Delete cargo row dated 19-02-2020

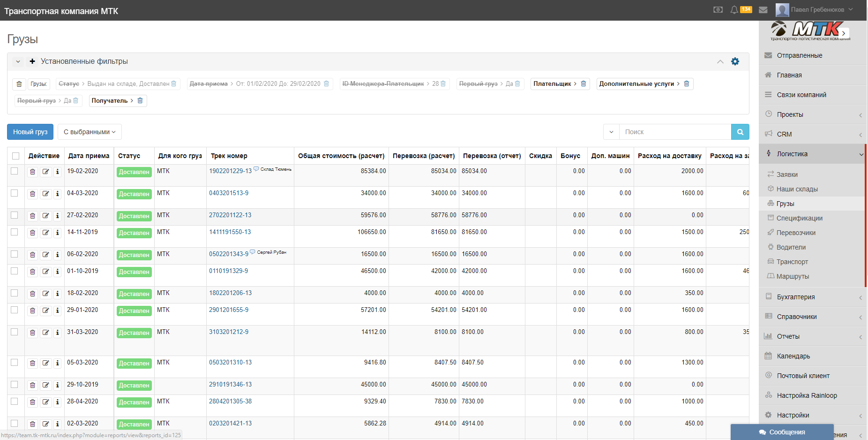pos(32,172)
